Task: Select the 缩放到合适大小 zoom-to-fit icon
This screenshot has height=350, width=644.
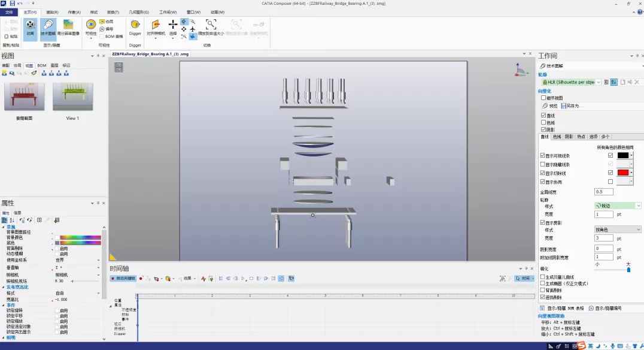Action: coord(211,28)
